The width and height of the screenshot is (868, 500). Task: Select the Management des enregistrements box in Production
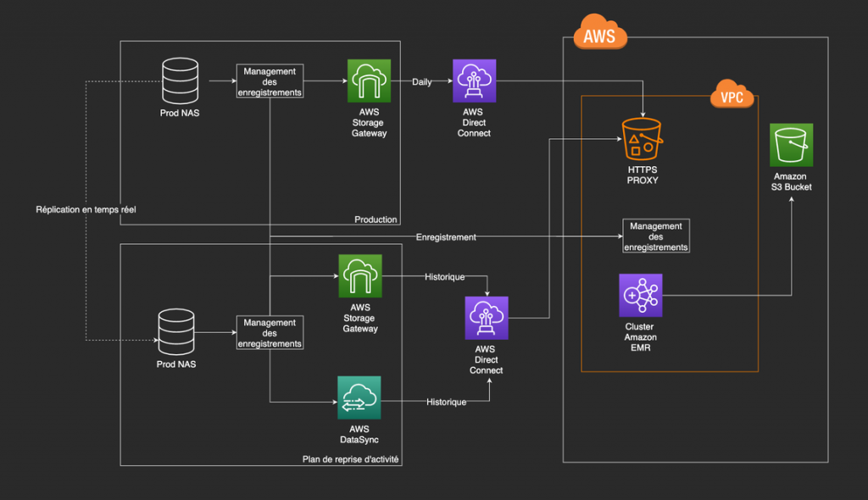[270, 81]
